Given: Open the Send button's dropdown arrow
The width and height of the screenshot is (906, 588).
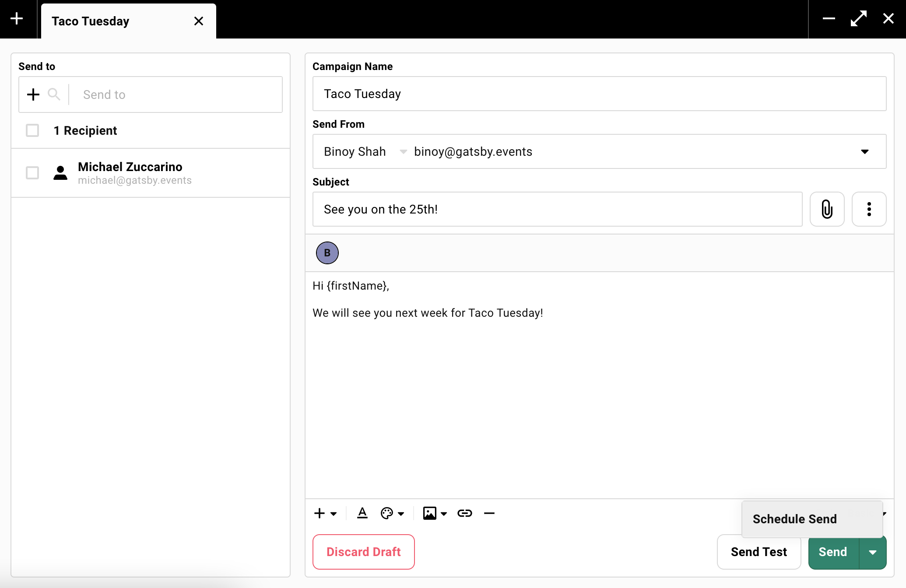Looking at the screenshot, I should 873,552.
